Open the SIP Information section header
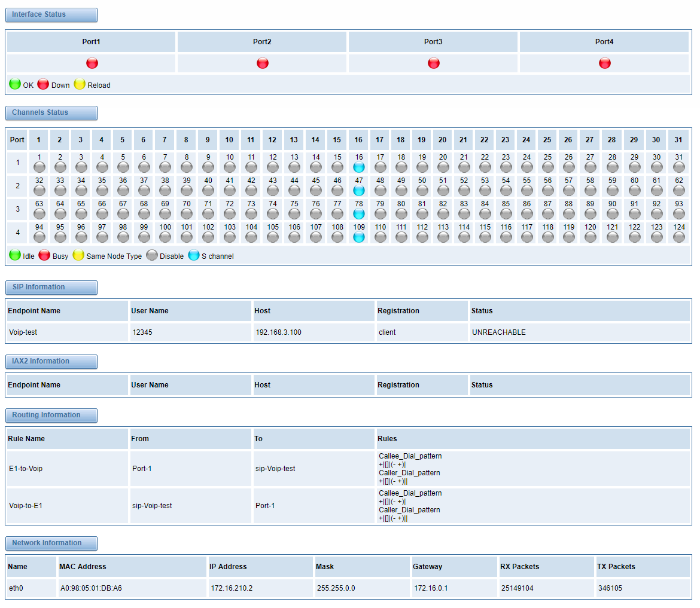The height and width of the screenshot is (608, 700). (51, 288)
